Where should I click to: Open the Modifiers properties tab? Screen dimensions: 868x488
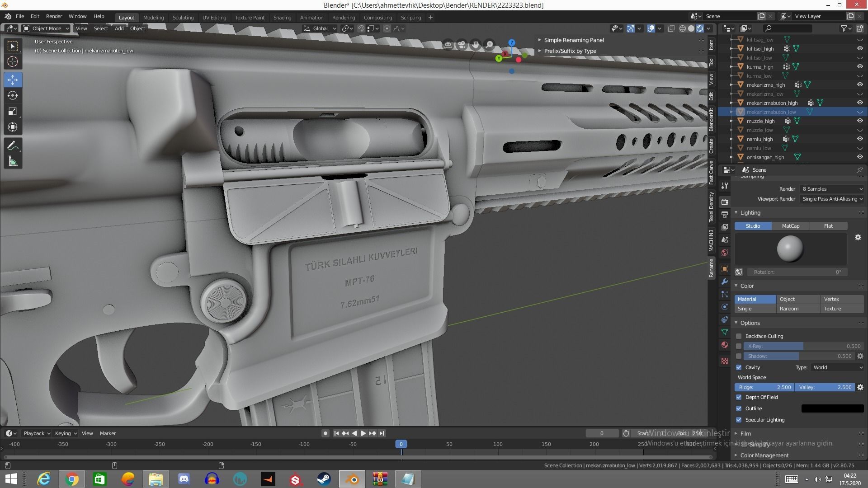point(725,282)
